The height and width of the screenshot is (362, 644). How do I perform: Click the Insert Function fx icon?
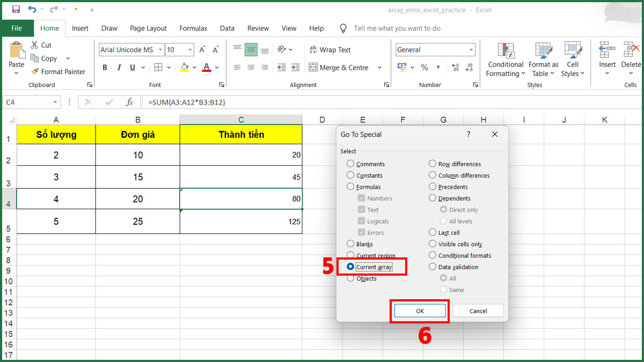pyautogui.click(x=129, y=102)
